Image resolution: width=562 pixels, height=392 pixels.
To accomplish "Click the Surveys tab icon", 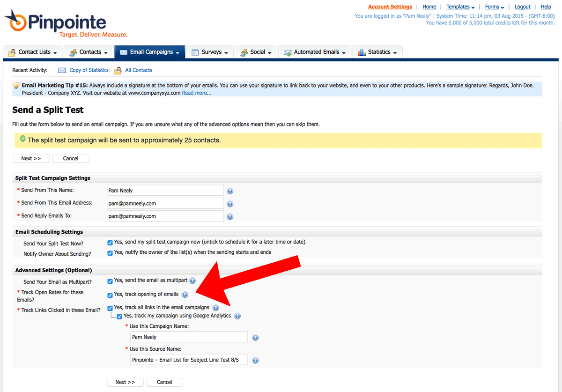I will [x=195, y=52].
